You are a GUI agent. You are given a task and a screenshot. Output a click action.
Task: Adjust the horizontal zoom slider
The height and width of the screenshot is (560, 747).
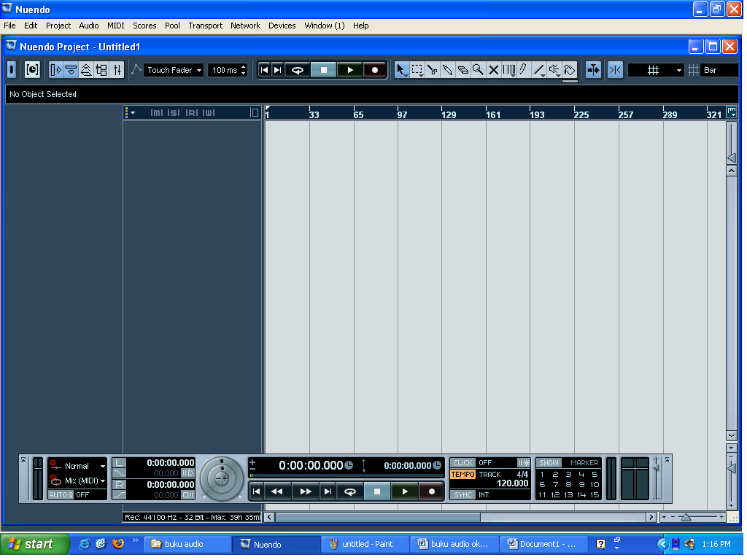click(686, 517)
